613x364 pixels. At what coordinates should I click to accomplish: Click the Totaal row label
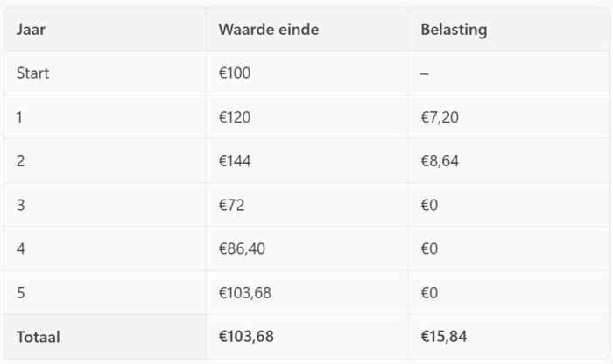pos(38,337)
